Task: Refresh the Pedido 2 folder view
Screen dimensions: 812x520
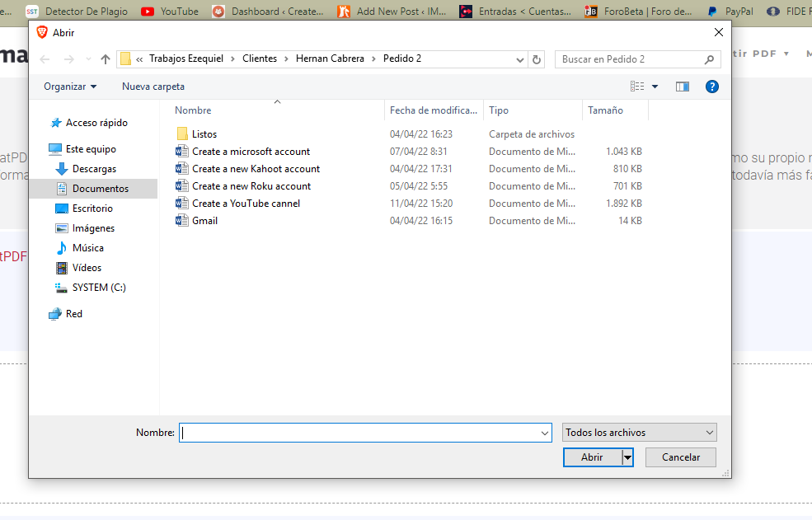Action: pos(537,59)
